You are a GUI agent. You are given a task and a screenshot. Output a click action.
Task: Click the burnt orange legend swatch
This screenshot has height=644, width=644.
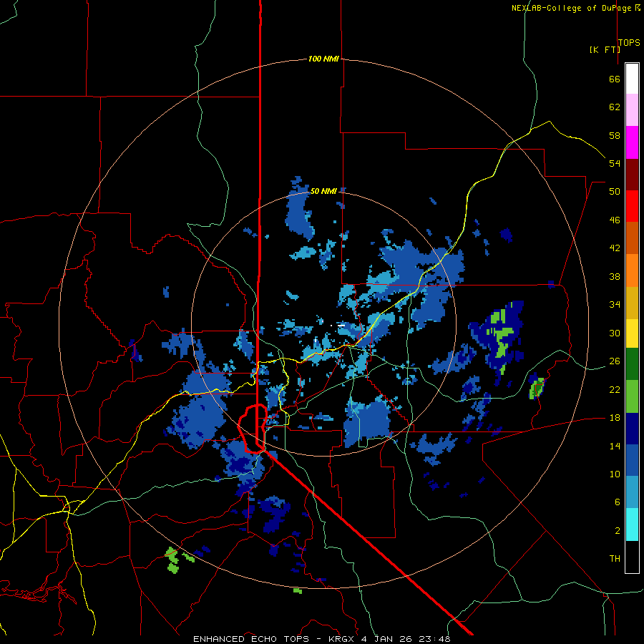(x=632, y=238)
